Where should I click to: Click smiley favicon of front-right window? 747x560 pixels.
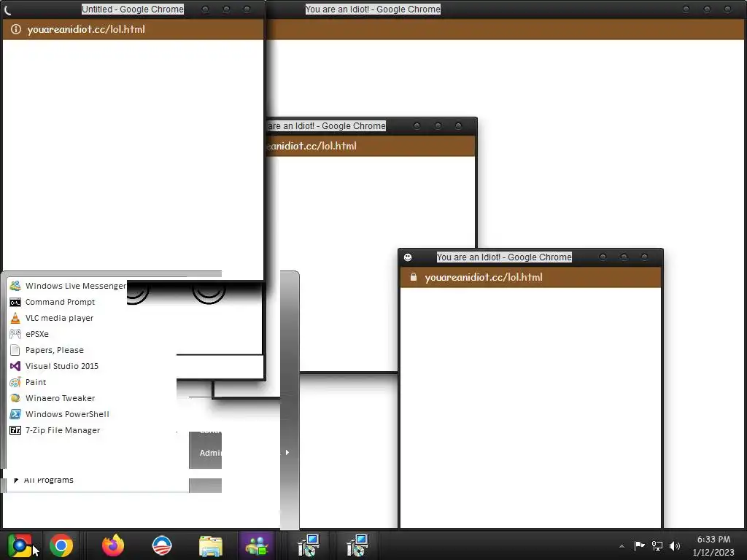(408, 257)
